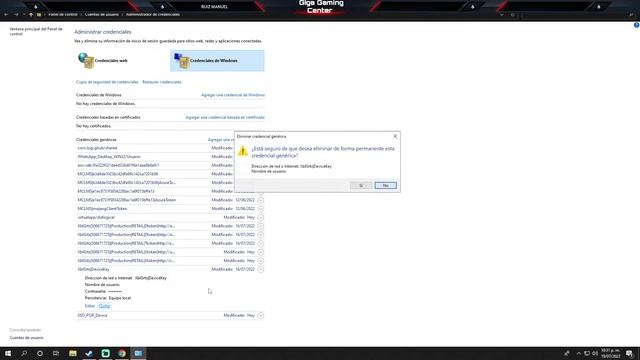The width and height of the screenshot is (640, 360).
Task: Select the SSO_POP_Device credential entry
Action: click(92, 316)
